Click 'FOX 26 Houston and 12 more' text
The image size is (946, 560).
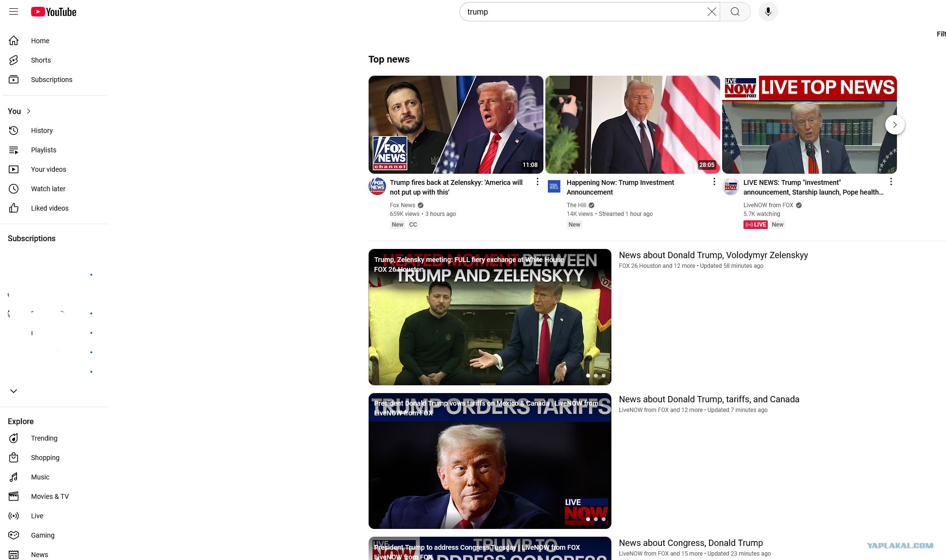(x=657, y=266)
